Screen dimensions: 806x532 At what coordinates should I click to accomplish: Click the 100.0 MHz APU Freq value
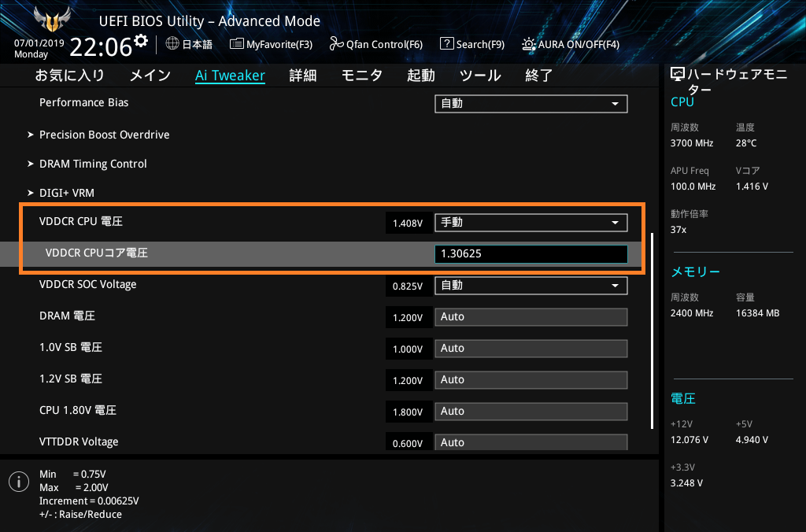(693, 187)
